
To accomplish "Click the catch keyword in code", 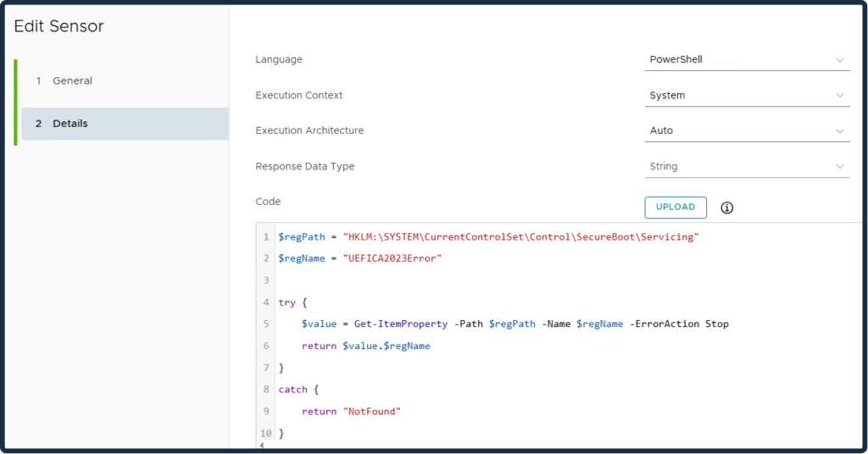I will pyautogui.click(x=292, y=390).
